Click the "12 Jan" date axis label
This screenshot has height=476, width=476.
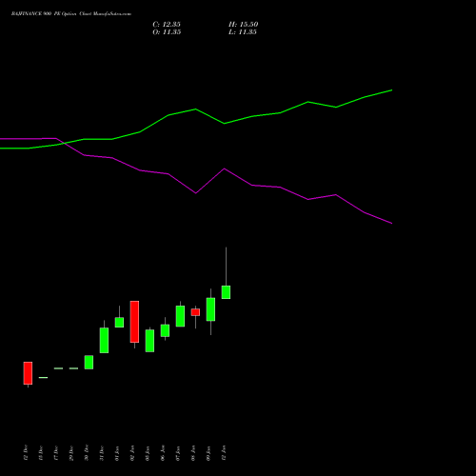coord(224,453)
